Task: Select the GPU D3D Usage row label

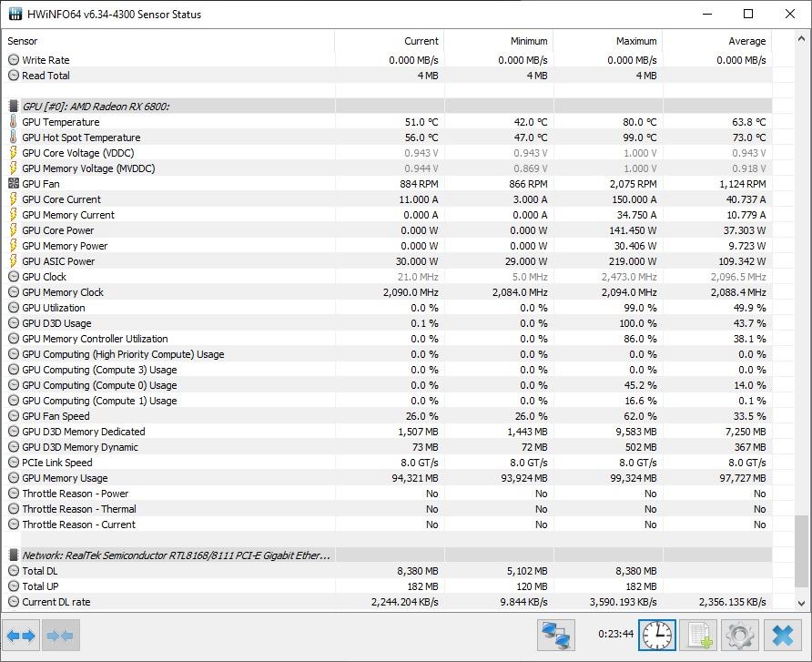Action: [56, 323]
